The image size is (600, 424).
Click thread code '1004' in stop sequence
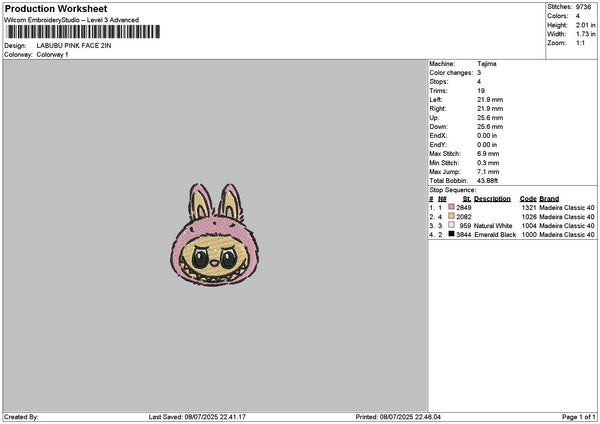pos(529,226)
